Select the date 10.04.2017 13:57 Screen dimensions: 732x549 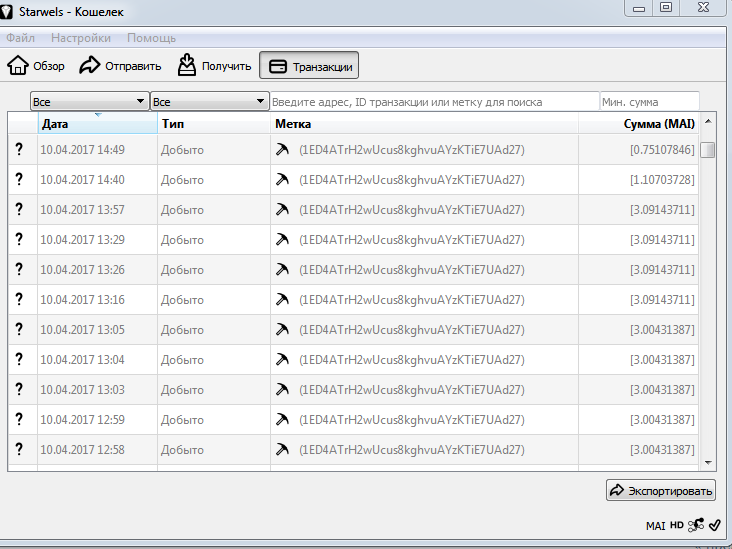82,210
